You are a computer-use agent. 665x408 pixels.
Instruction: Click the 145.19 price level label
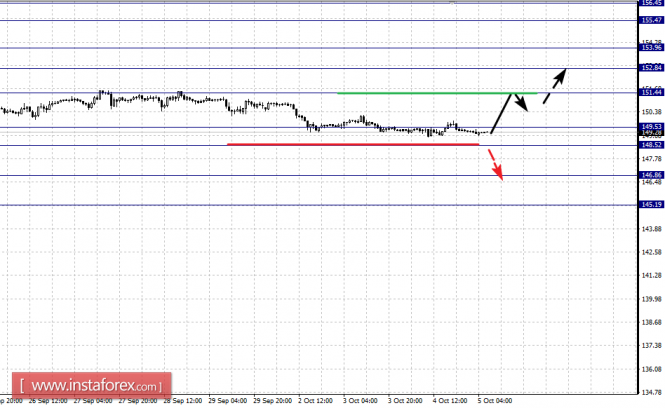click(651, 205)
